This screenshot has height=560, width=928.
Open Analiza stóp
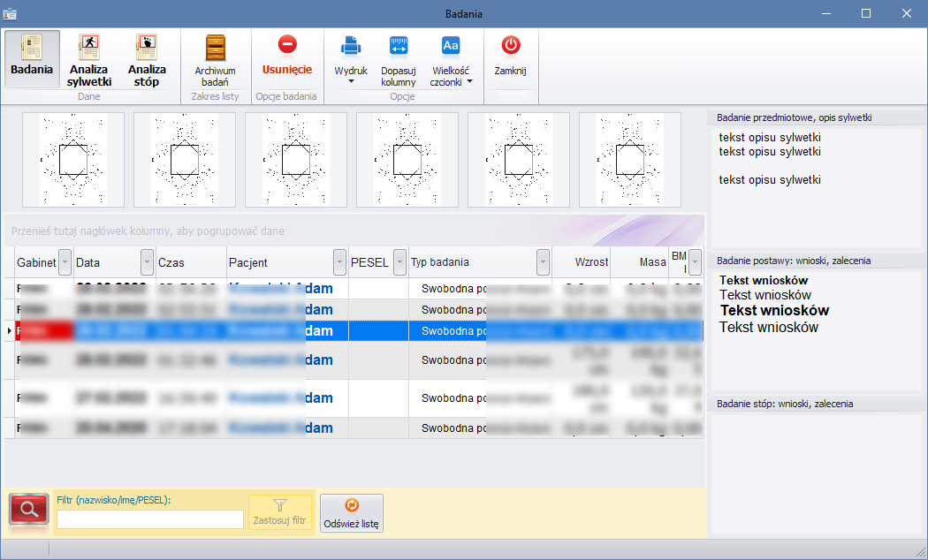pos(147,58)
